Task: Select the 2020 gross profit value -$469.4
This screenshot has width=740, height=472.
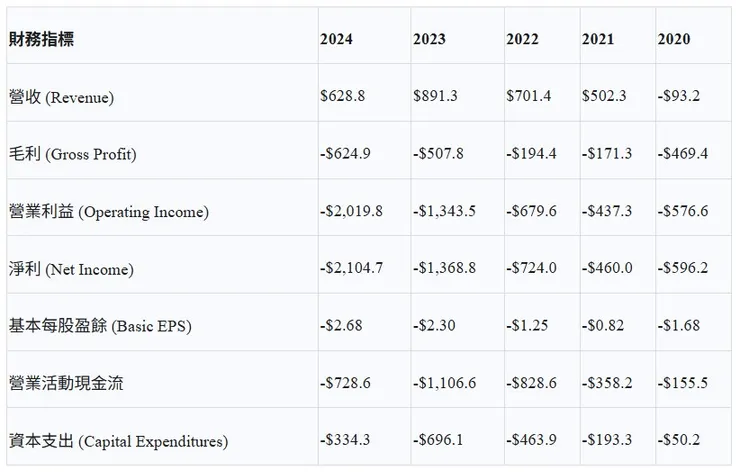Action: pyautogui.click(x=683, y=155)
